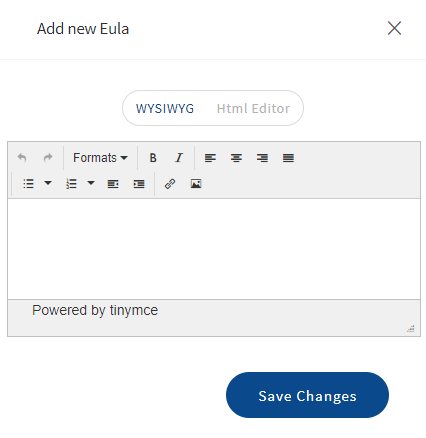Click the redo arrow icon
The height and width of the screenshot is (438, 426).
coord(48,158)
